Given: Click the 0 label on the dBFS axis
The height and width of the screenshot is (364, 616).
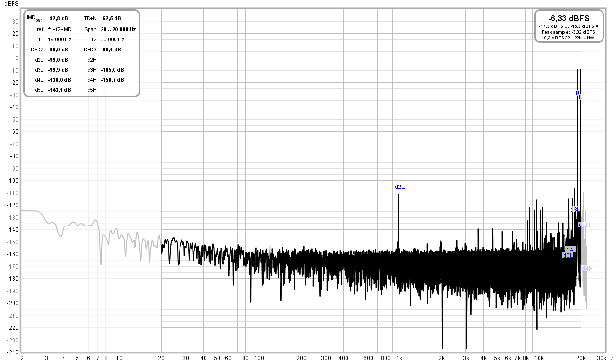Looking at the screenshot, I should (17, 58).
